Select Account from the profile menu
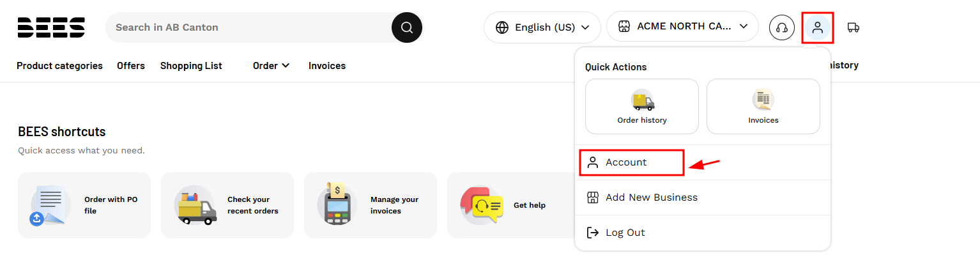This screenshot has width=980, height=271. coord(632,162)
